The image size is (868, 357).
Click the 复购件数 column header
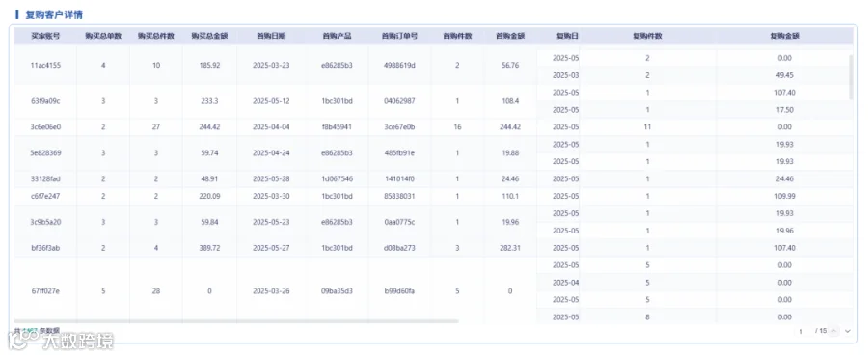pyautogui.click(x=648, y=36)
